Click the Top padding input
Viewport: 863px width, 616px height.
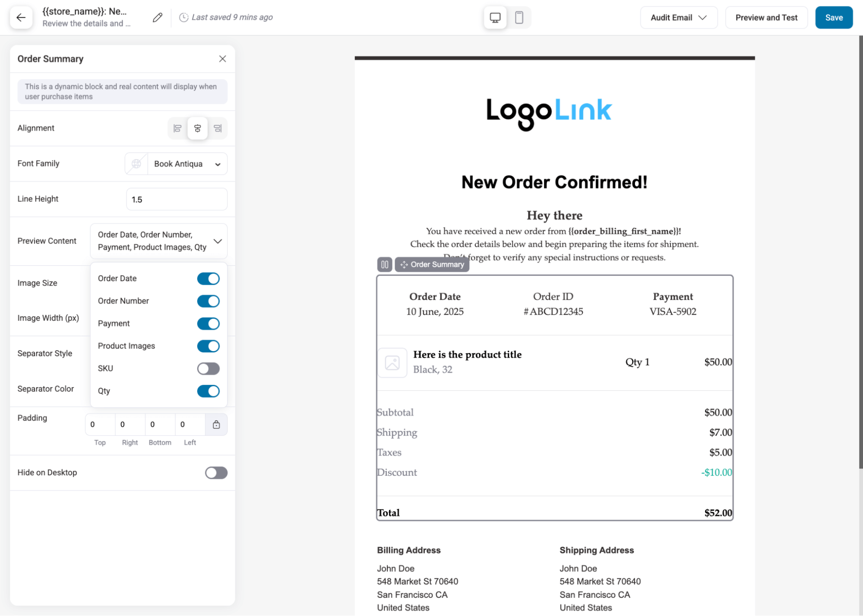[x=100, y=425]
